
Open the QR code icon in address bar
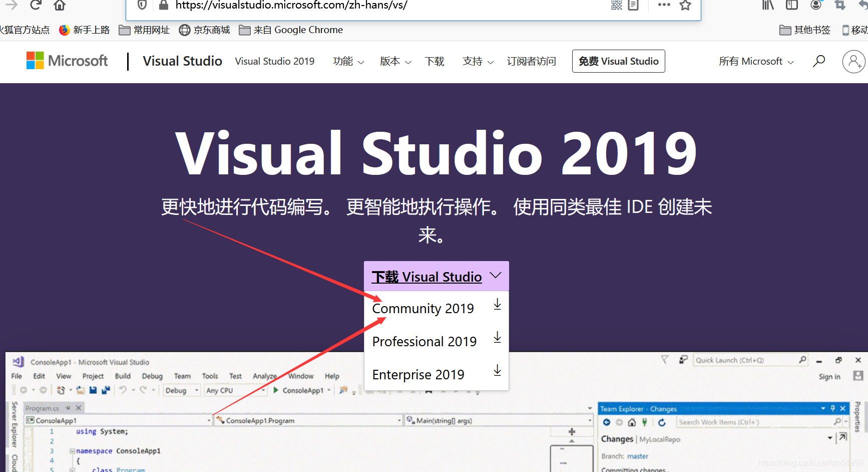click(x=617, y=6)
